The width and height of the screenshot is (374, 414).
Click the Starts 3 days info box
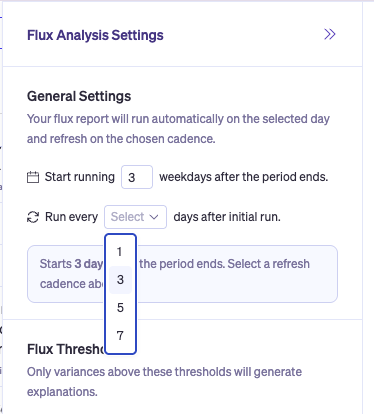(x=182, y=274)
